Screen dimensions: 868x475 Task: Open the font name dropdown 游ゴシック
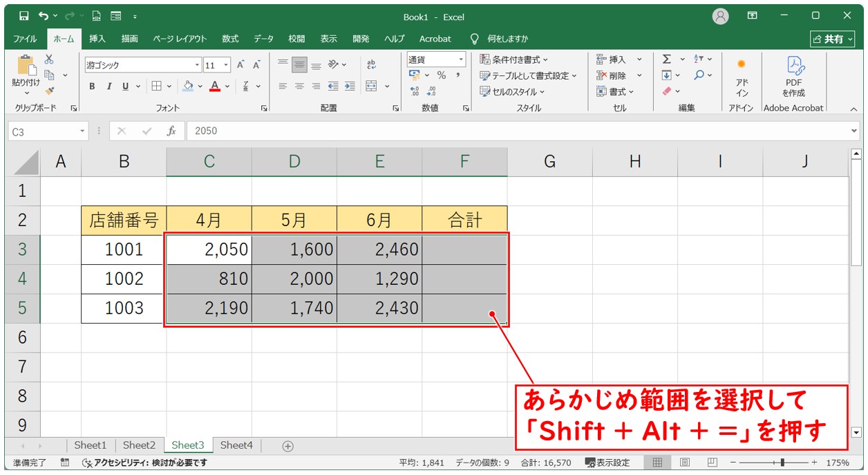[x=197, y=65]
